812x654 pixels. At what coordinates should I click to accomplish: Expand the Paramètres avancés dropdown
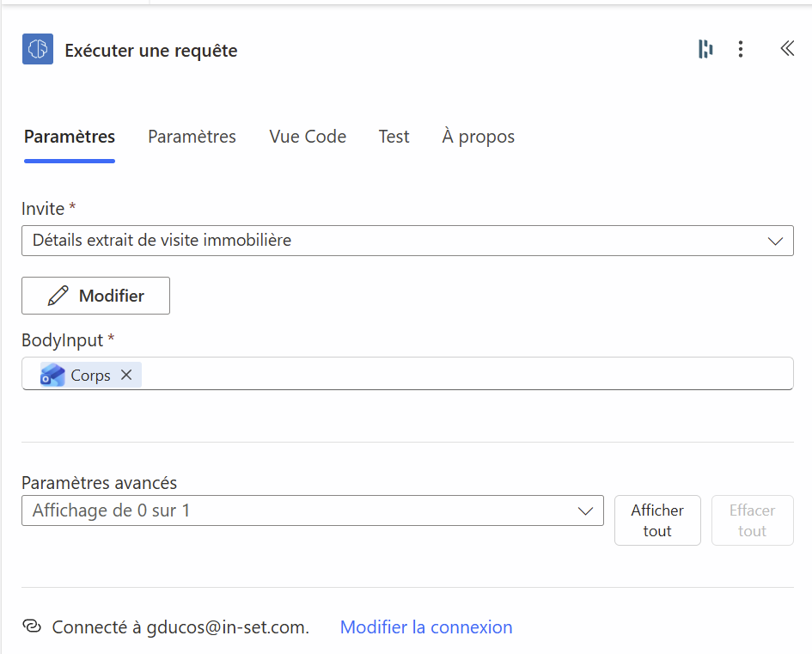(x=301, y=510)
